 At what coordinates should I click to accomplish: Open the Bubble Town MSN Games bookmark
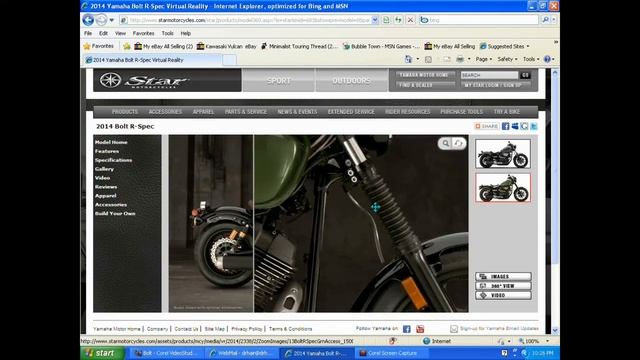pyautogui.click(x=381, y=47)
